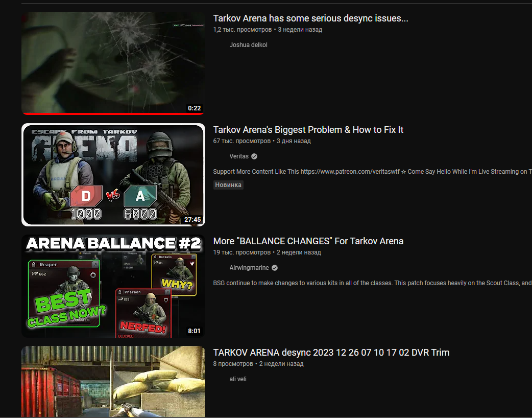Click the 8:01 duration label
Screen dimensions: 532x418
(x=194, y=331)
